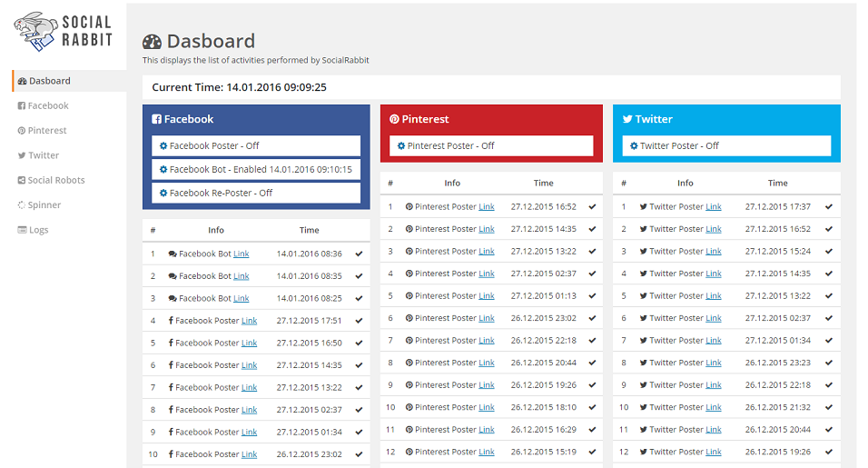Image resolution: width=868 pixels, height=468 pixels.
Task: Open Pinterest in the sidebar menu
Action: (x=42, y=131)
